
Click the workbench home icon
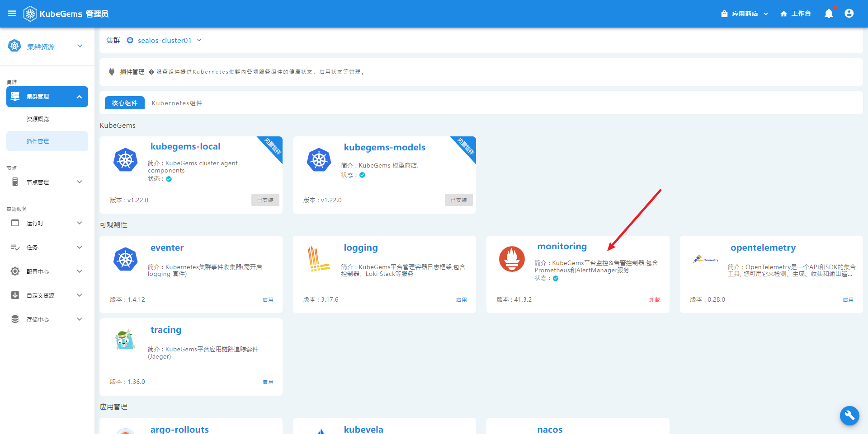pyautogui.click(x=783, y=14)
